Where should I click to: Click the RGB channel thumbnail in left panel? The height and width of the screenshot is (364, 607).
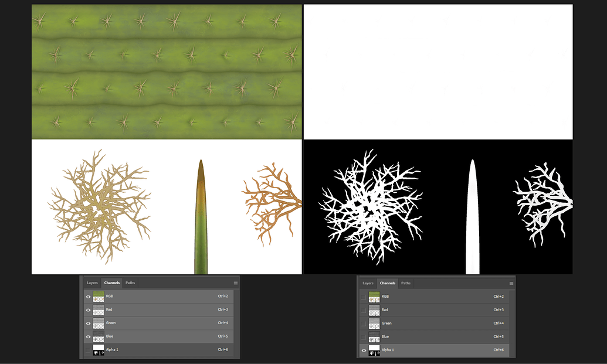point(98,297)
